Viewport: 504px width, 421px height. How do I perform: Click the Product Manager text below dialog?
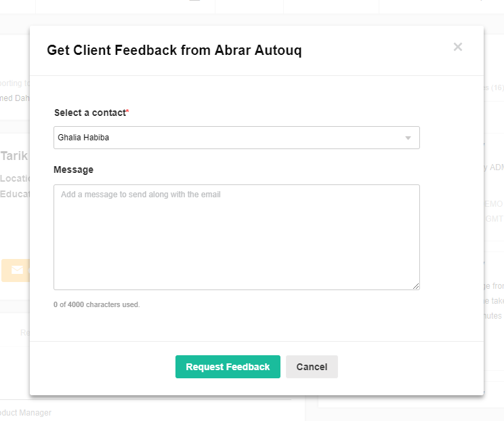point(26,413)
